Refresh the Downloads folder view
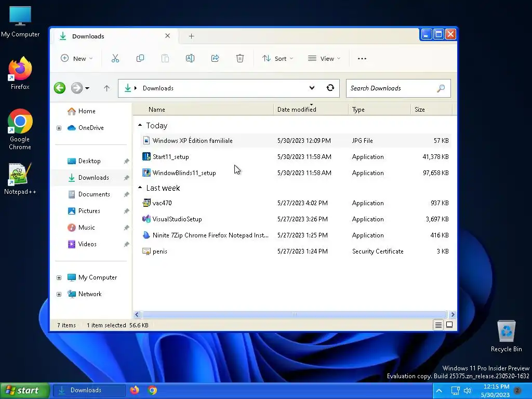This screenshot has height=399, width=532. point(330,88)
